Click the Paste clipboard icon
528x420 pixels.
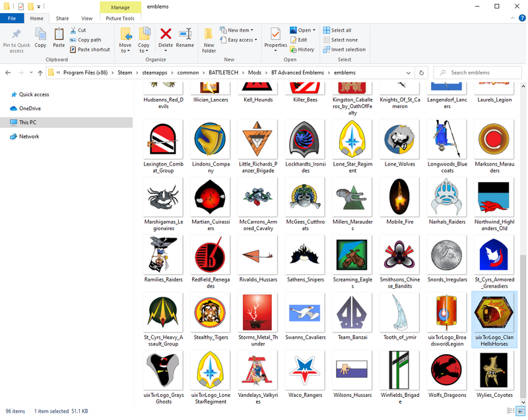(59, 34)
